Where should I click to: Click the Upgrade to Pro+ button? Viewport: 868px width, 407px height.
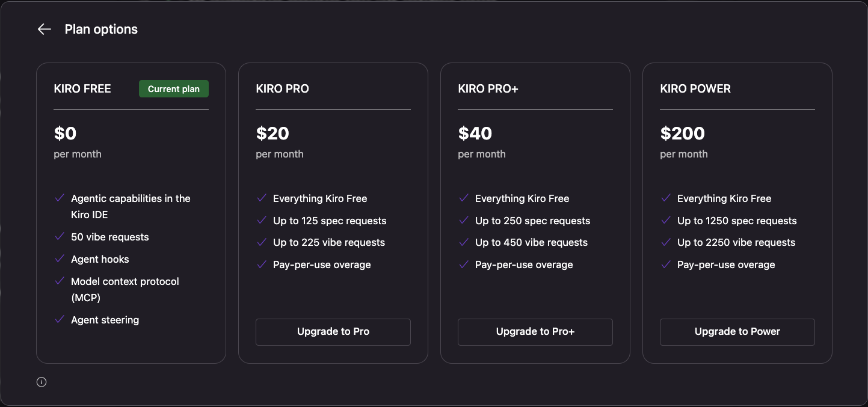[535, 331]
